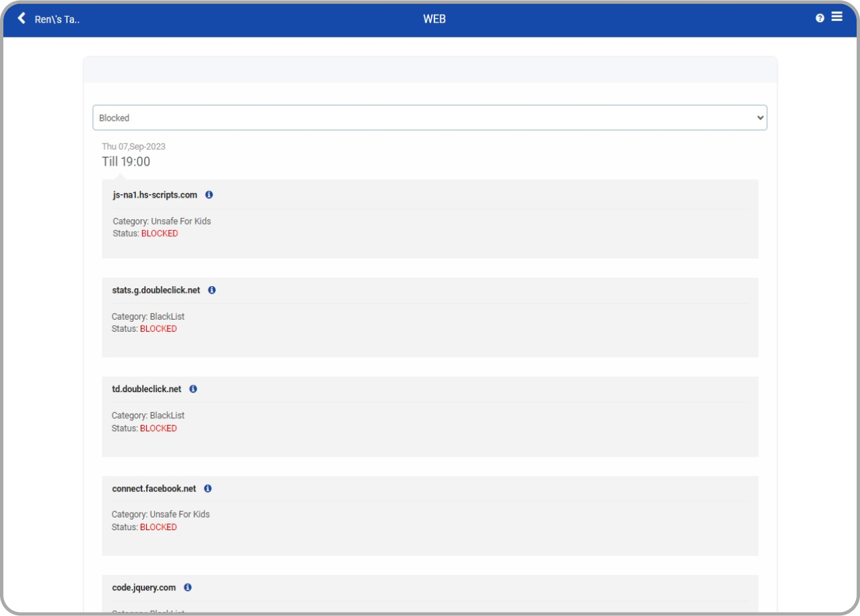Show info for code.jquery.com

tap(188, 587)
